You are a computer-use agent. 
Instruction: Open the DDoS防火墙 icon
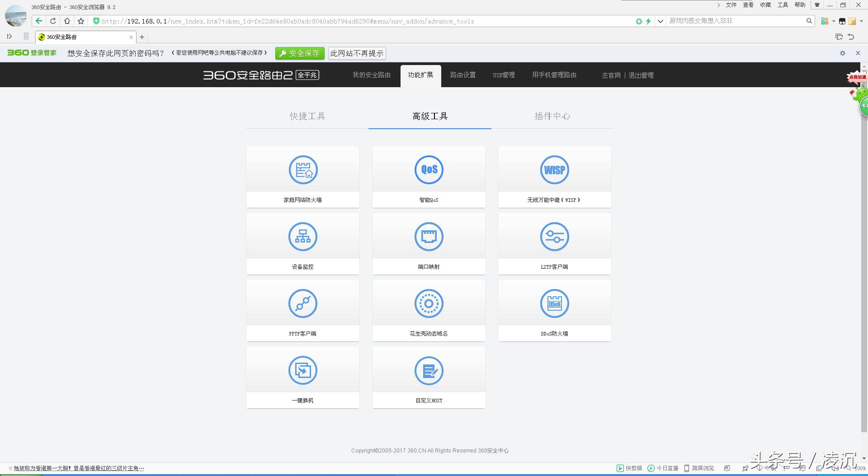point(554,304)
